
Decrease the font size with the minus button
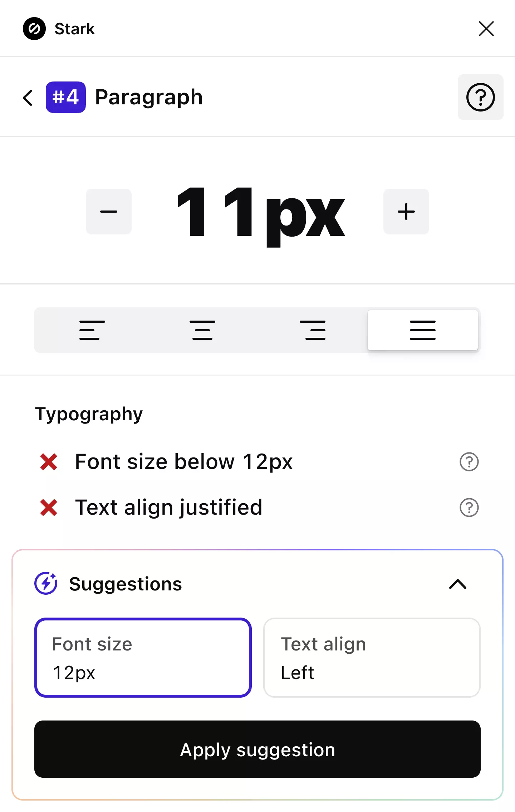tap(108, 212)
